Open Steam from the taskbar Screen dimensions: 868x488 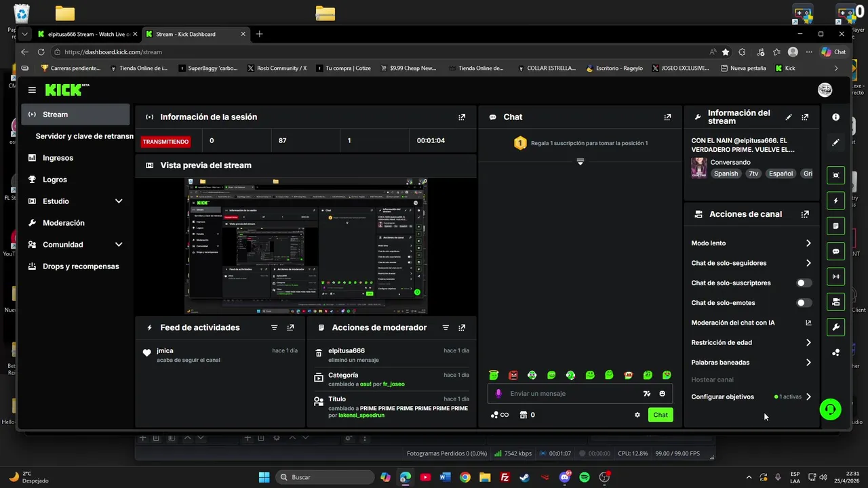click(524, 477)
